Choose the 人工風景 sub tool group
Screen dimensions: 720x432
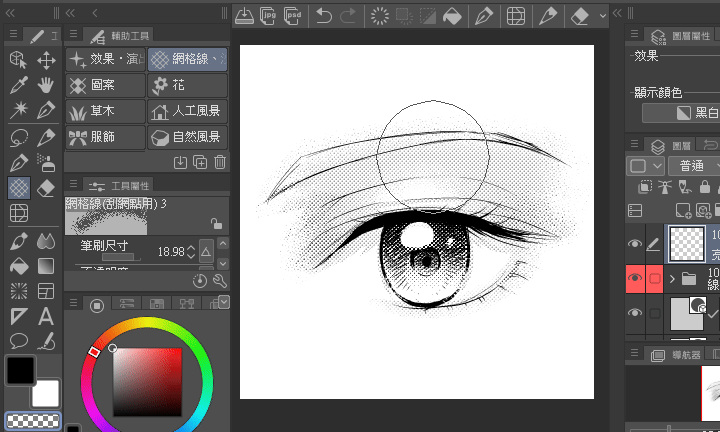pyautogui.click(x=187, y=111)
